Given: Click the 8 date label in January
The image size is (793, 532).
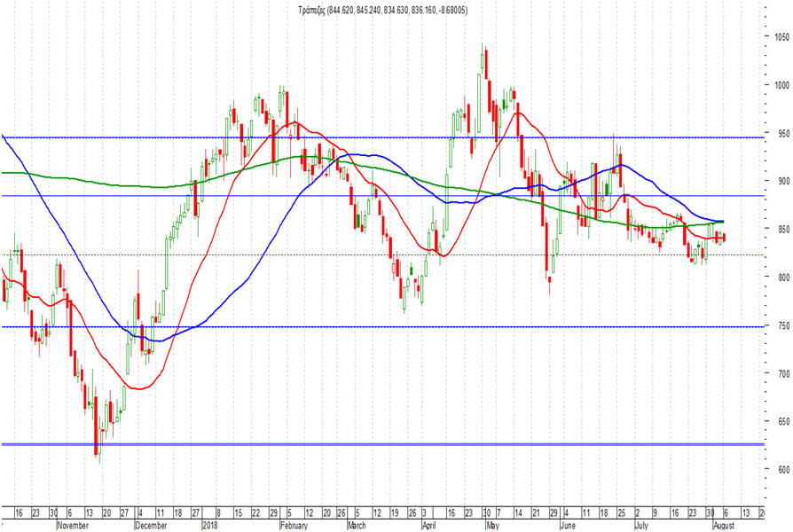Looking at the screenshot, I should [218, 512].
